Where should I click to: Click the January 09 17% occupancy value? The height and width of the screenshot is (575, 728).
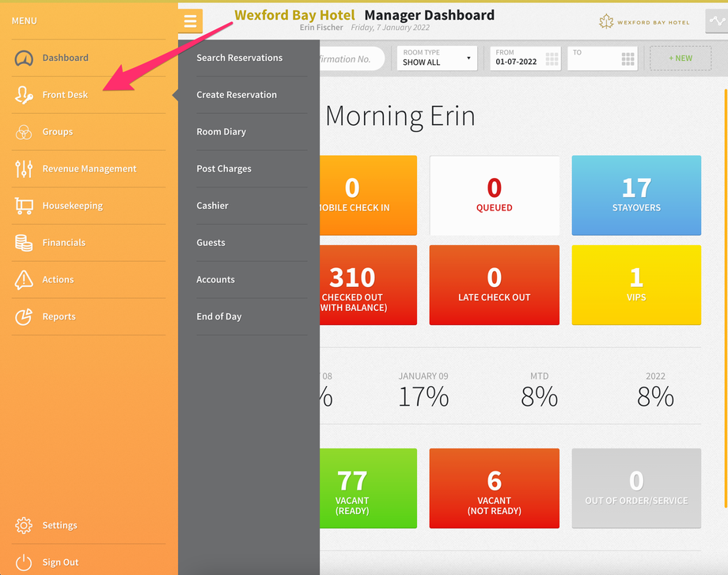pyautogui.click(x=423, y=397)
